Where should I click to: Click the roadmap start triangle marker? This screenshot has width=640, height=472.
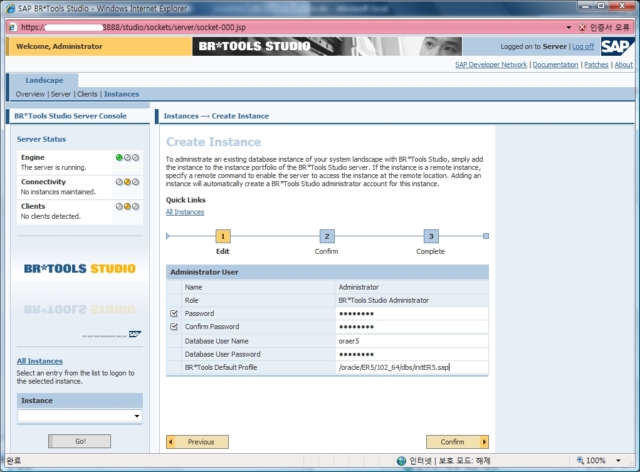pos(168,236)
